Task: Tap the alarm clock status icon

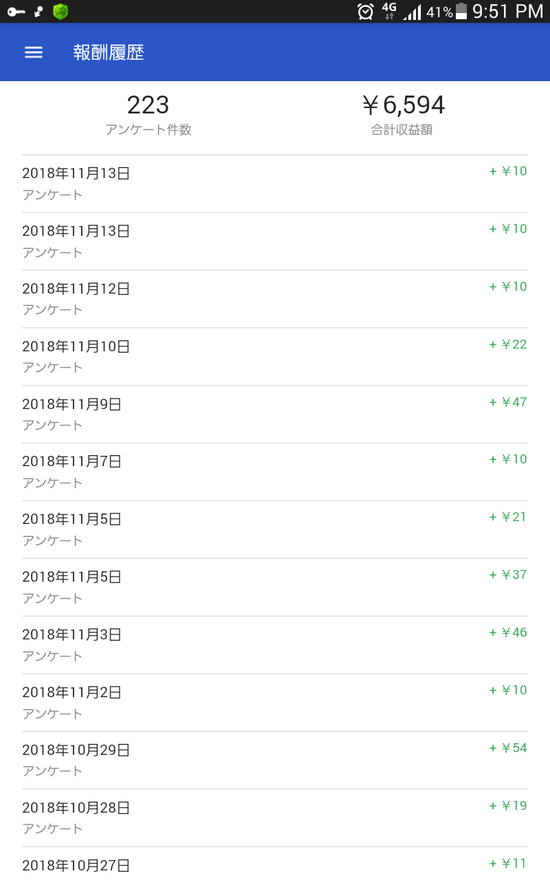Action: pyautogui.click(x=365, y=11)
